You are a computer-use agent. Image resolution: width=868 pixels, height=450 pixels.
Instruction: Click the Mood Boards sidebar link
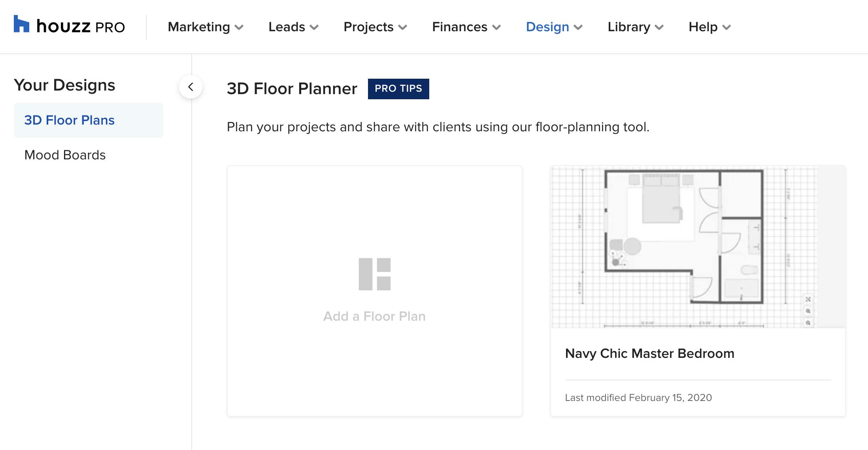[x=64, y=155]
